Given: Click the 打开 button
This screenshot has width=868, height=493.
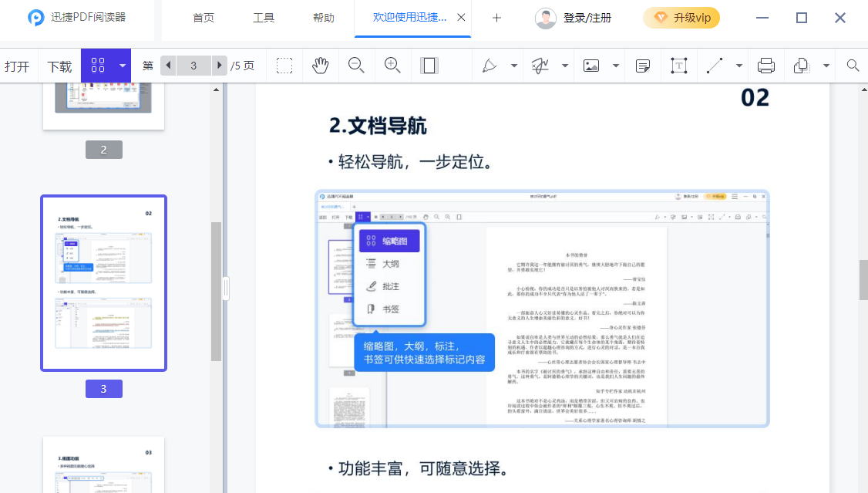Looking at the screenshot, I should coord(17,66).
